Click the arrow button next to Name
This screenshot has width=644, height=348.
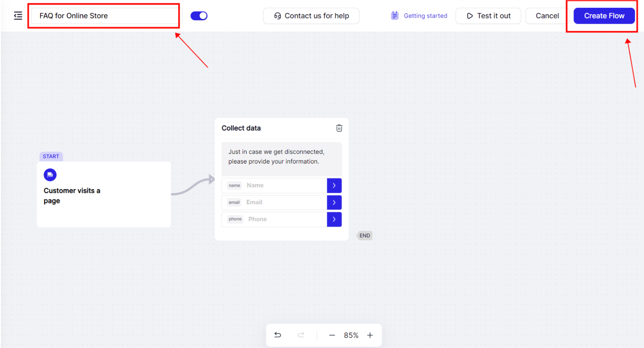[334, 185]
